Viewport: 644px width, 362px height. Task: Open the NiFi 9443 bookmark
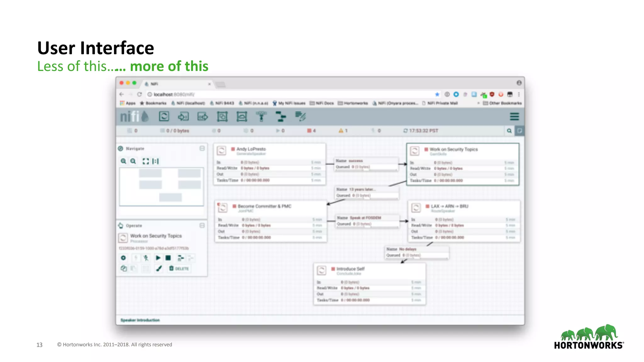coord(222,103)
